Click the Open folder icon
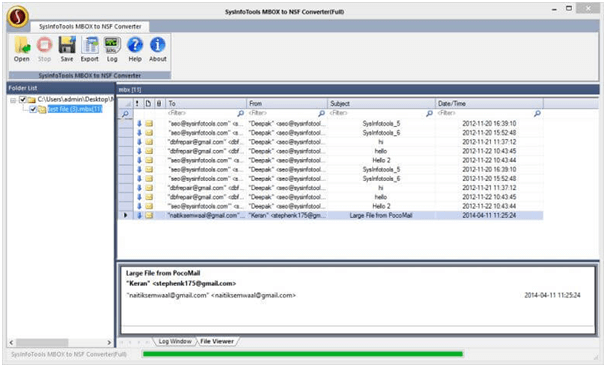Screen dimensions: 606x367 [x=22, y=46]
